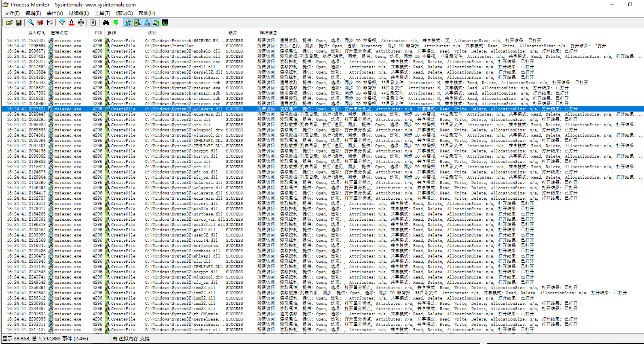Select event at time 16:24:41.2291633
Image resolution: width=644 pixels, height=344 pixels.
[x=323, y=314]
